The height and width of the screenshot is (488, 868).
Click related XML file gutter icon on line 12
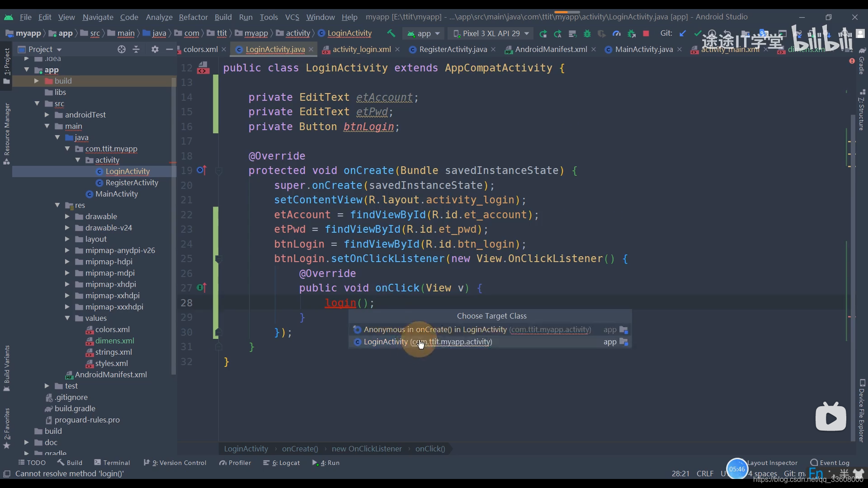pos(203,68)
